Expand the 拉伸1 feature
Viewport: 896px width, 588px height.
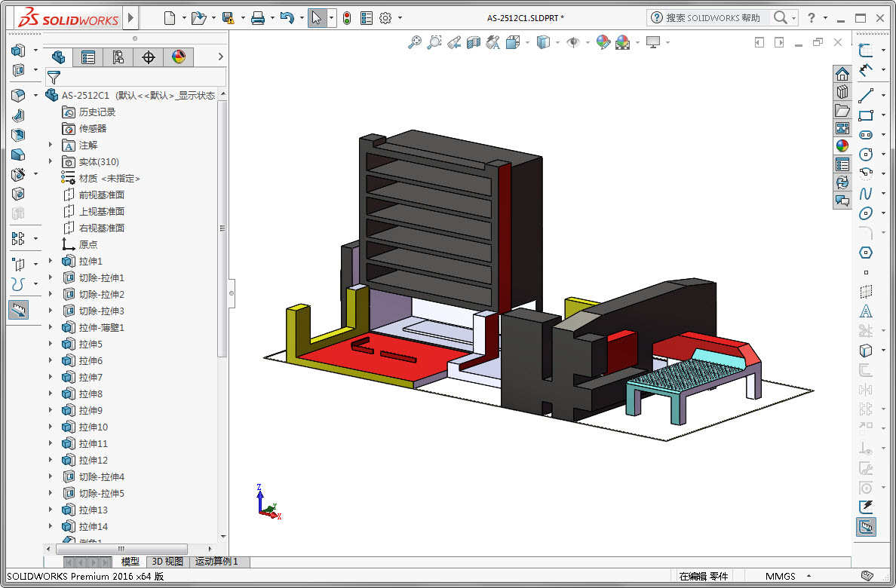51,261
